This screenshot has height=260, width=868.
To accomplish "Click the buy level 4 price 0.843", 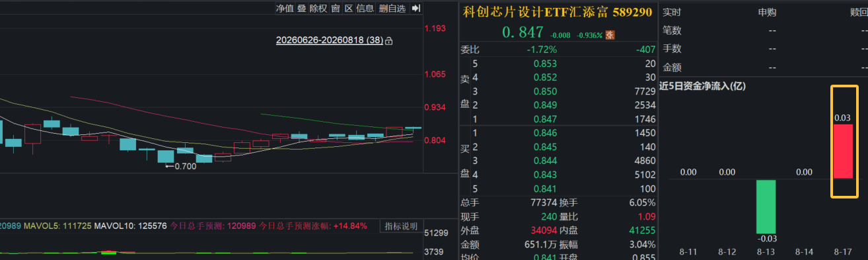I will click(545, 175).
